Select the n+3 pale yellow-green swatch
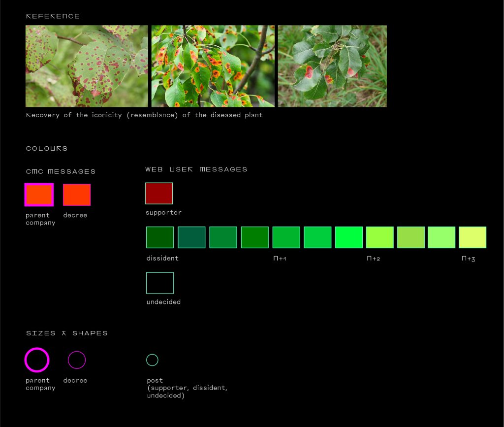This screenshot has width=504, height=427. 472,237
